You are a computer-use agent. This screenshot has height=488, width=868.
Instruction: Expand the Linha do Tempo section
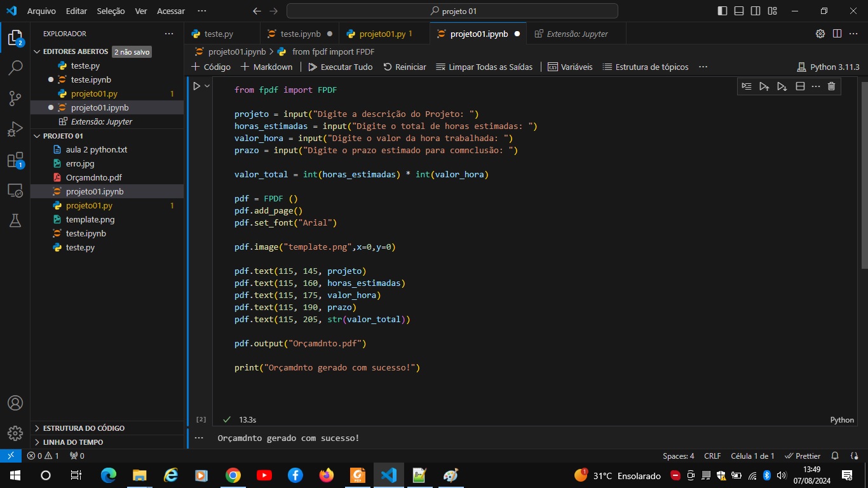72,442
